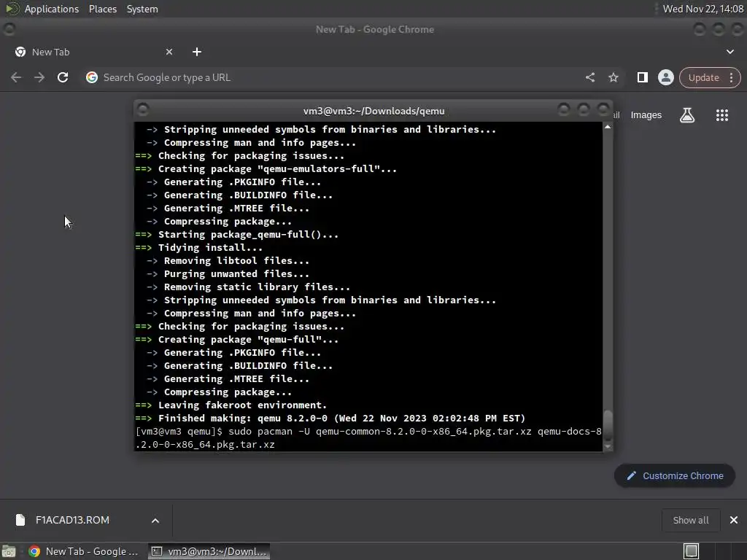
Task: Click Customize Chrome button
Action: (x=675, y=475)
